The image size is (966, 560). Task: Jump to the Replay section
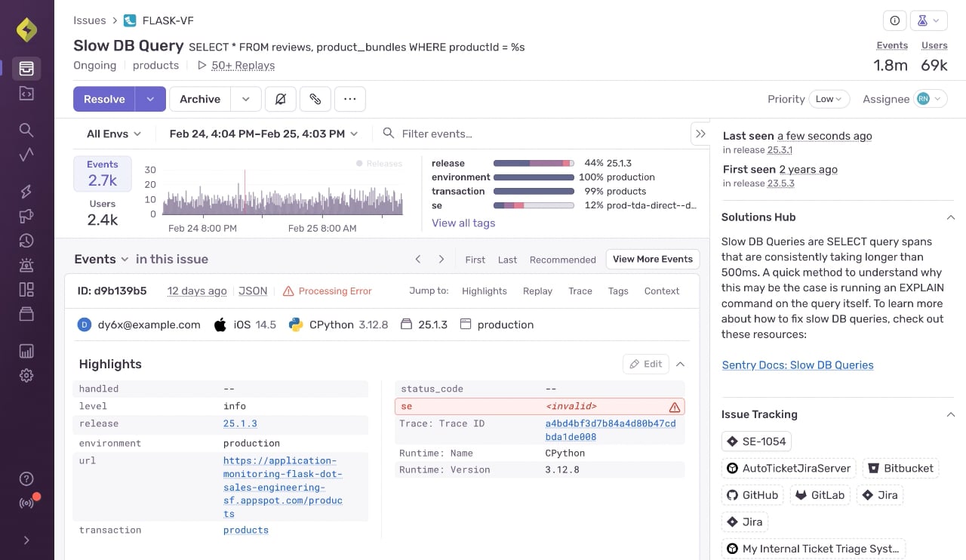pos(538,291)
